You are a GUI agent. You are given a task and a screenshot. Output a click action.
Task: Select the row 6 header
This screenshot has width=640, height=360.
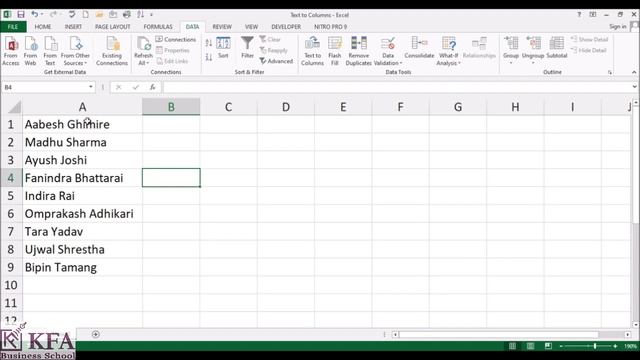point(11,214)
